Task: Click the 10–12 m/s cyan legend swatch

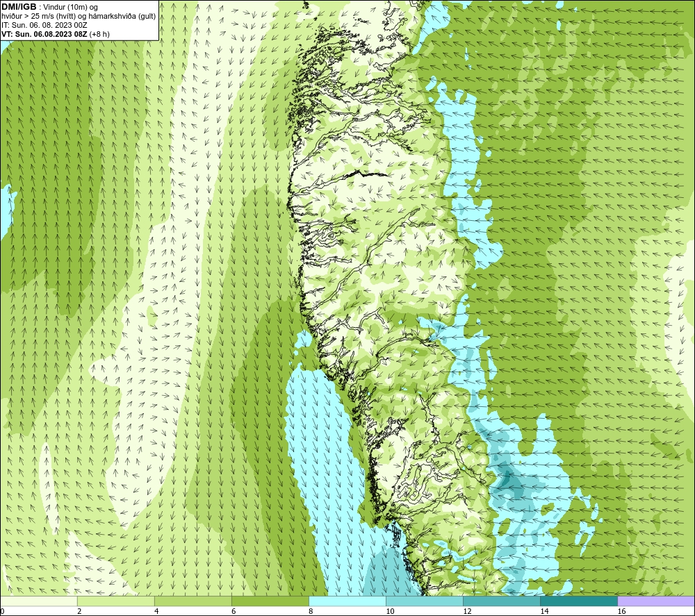Action: pyautogui.click(x=424, y=601)
